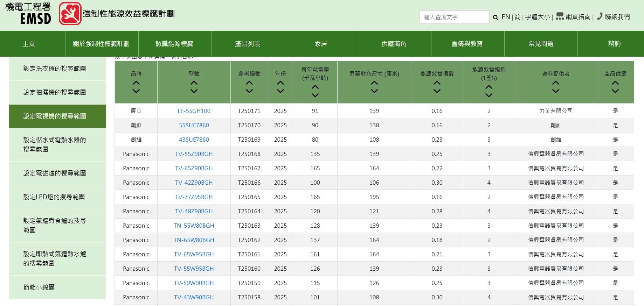Click 力華有限公司 supplier cell
The image size is (644, 306).
[556, 111]
